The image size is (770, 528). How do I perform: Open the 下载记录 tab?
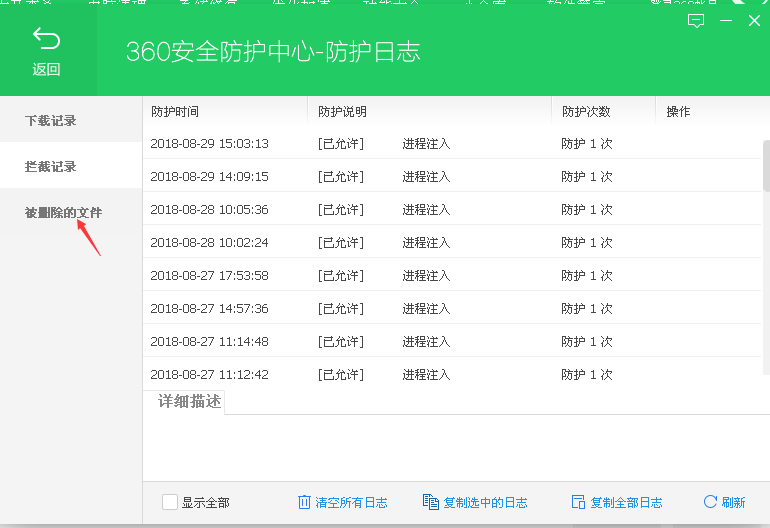tap(51, 121)
